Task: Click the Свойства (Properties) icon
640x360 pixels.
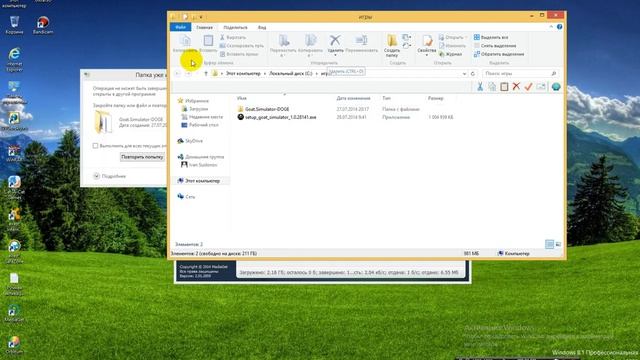Action: pos(427,41)
